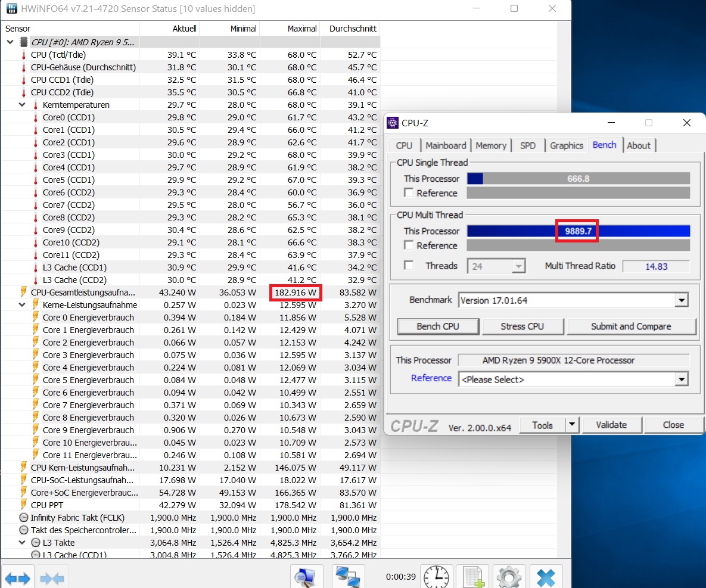Image resolution: width=706 pixels, height=588 pixels.
Task: Open the remote monitor magnifier icon in HWiNFO
Action: point(306,577)
